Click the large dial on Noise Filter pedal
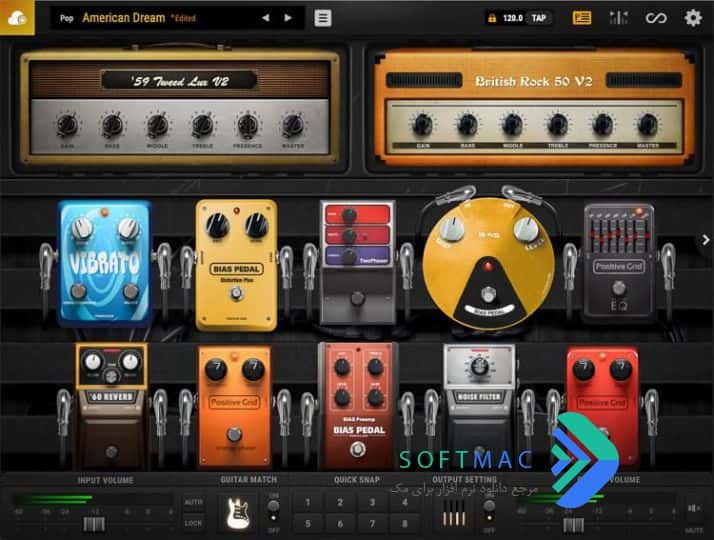This screenshot has height=540, width=714. [479, 366]
